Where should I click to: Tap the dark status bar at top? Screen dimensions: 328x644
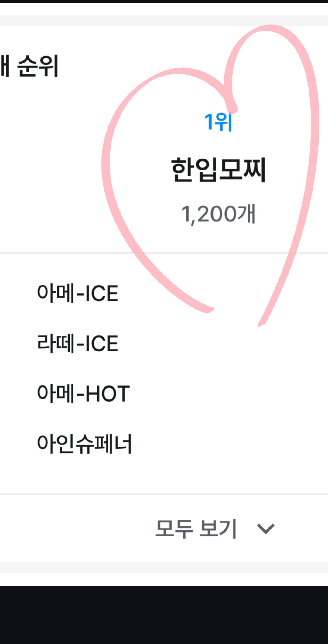pos(164,1)
